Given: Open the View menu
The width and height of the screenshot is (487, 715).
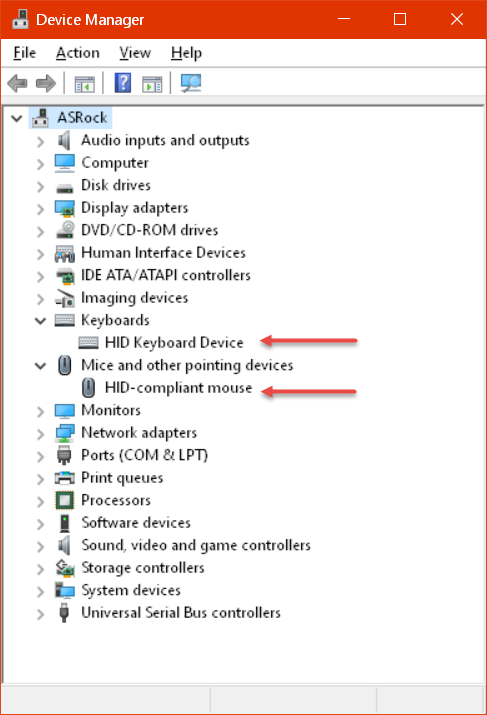Looking at the screenshot, I should [x=135, y=53].
